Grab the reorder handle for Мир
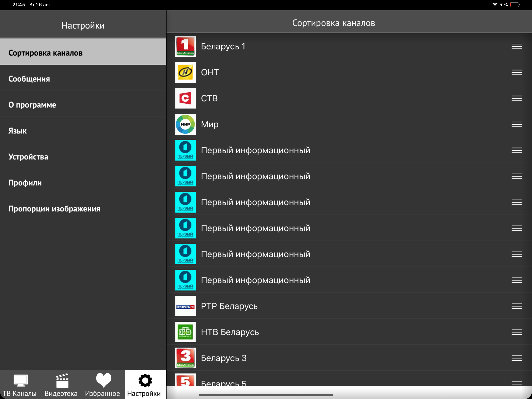The width and height of the screenshot is (532, 399). 517,124
